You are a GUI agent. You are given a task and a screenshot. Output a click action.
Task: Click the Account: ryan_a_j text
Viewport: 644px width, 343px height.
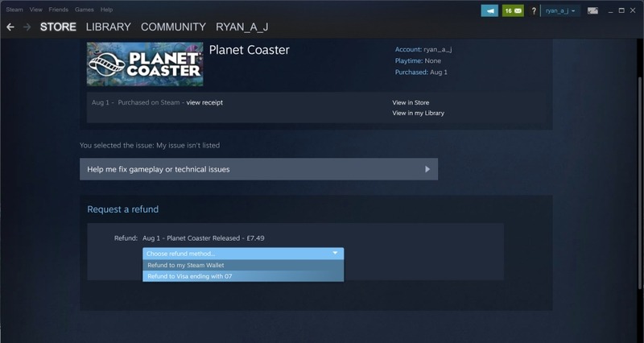click(x=423, y=49)
